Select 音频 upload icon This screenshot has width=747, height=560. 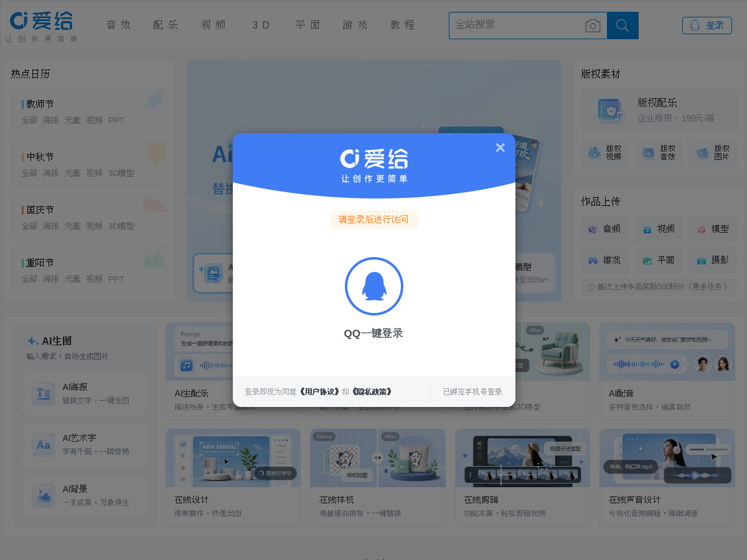pyautogui.click(x=593, y=229)
